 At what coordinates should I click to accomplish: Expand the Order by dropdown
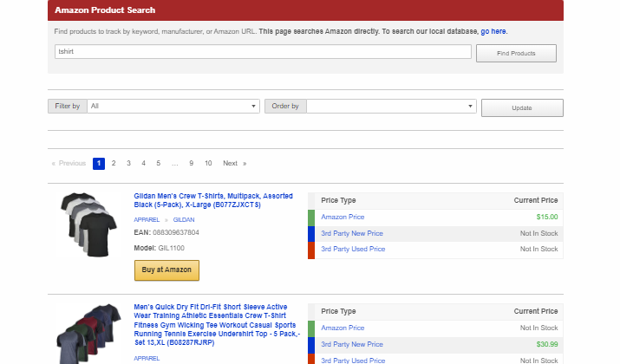pyautogui.click(x=391, y=106)
